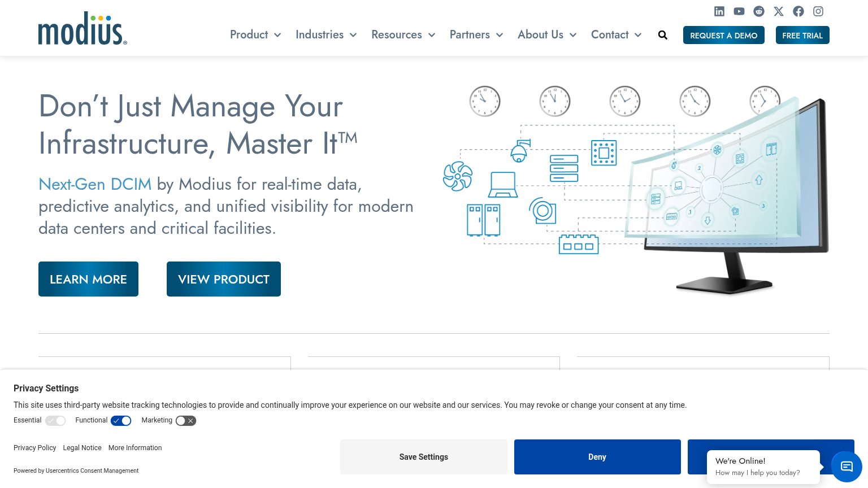This screenshot has height=488, width=868.
Task: Enable the Marketing cookies switch
Action: point(186,421)
